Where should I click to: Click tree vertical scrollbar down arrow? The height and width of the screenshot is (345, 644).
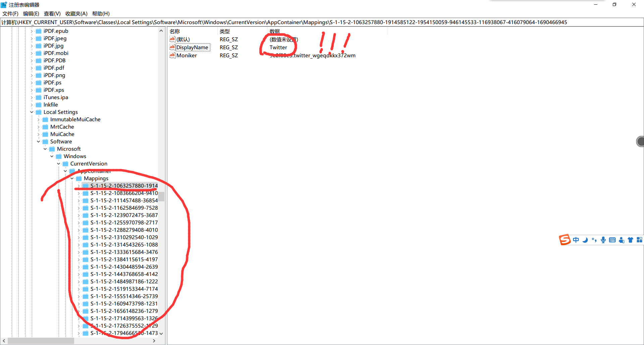tap(161, 334)
